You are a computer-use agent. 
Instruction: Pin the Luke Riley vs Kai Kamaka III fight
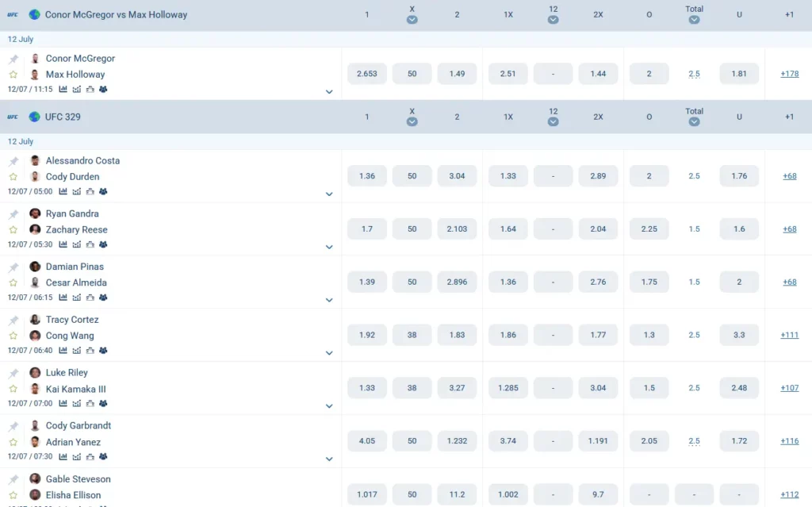tap(13, 373)
